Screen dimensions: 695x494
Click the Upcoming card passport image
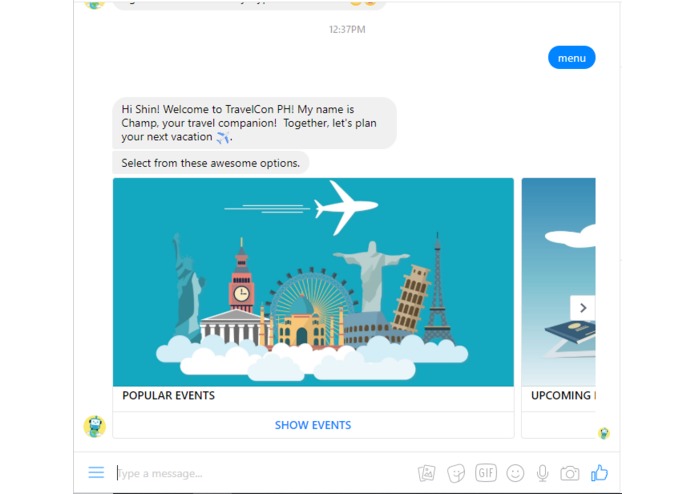(x=558, y=282)
